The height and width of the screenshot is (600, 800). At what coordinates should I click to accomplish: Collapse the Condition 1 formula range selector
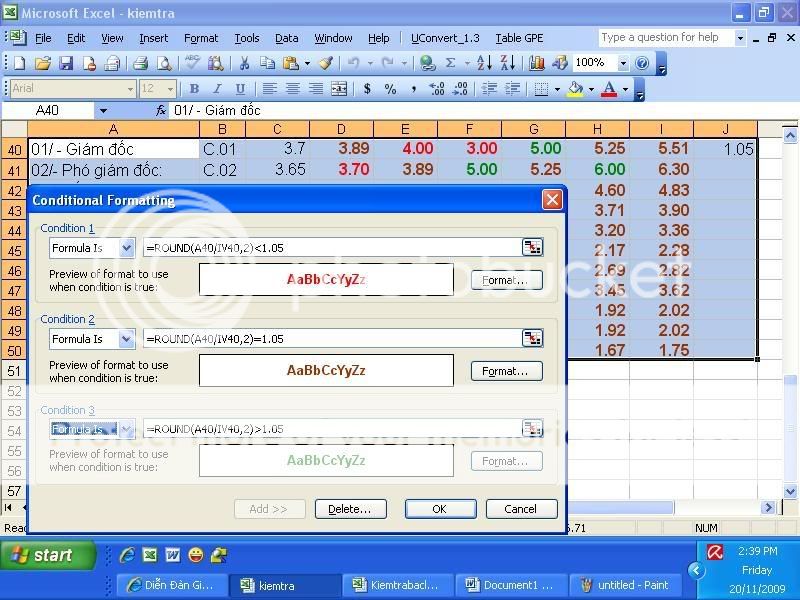pyautogui.click(x=533, y=247)
